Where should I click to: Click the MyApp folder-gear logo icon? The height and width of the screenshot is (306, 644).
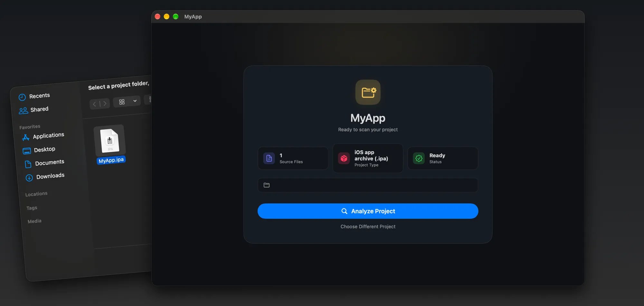pos(368,92)
